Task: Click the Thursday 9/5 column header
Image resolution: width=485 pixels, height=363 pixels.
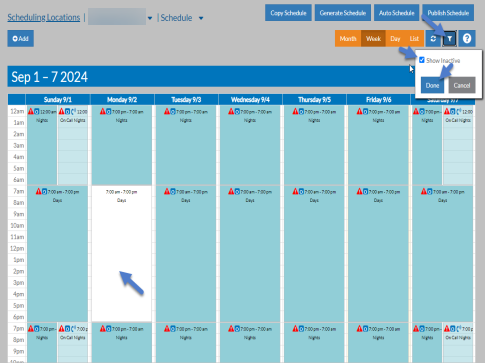Action: click(x=314, y=100)
